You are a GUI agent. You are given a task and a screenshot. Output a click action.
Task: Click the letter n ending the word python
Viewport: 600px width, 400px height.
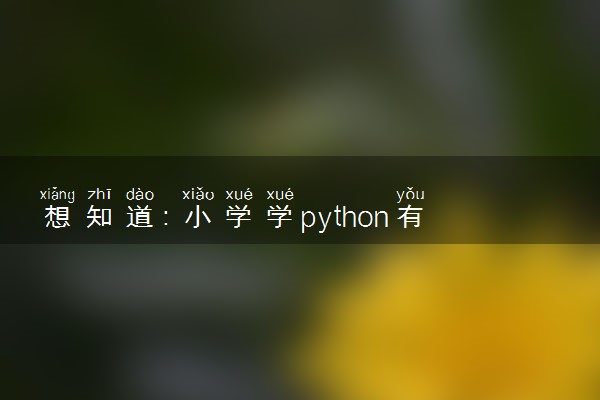click(382, 218)
